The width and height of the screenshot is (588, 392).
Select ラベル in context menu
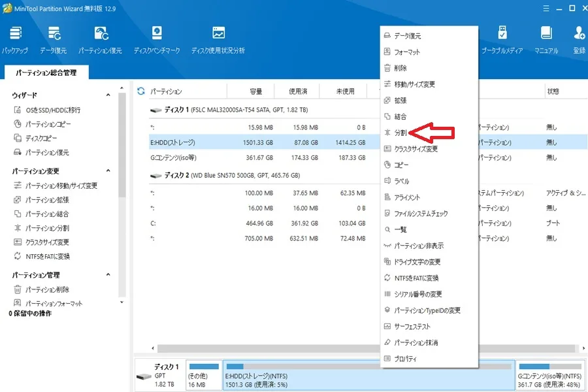tap(429, 181)
